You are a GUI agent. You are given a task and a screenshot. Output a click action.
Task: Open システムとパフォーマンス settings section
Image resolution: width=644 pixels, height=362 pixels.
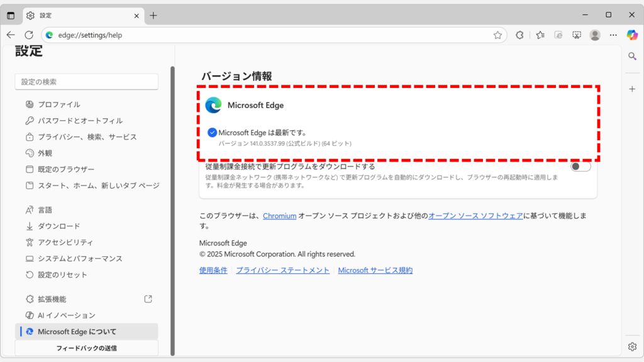tap(80, 258)
